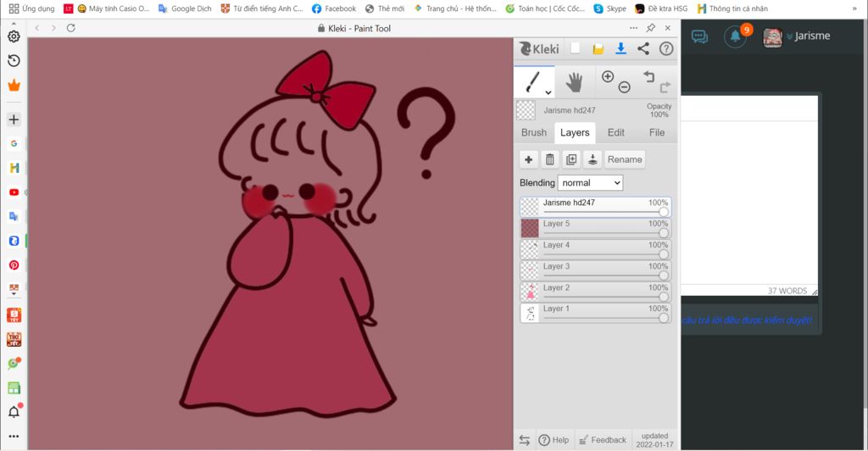Open Kleki panel more options ellipsis

click(x=633, y=28)
